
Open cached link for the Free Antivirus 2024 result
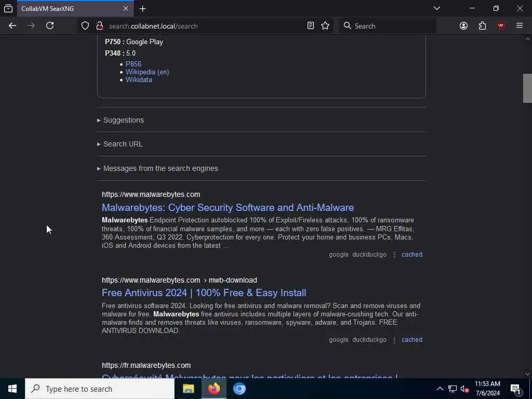tap(412, 340)
